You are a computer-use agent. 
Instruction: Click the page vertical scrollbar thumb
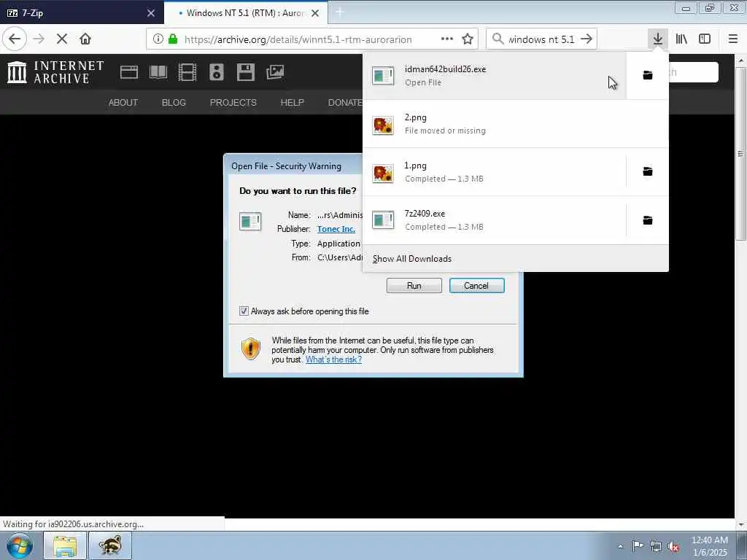point(740,153)
